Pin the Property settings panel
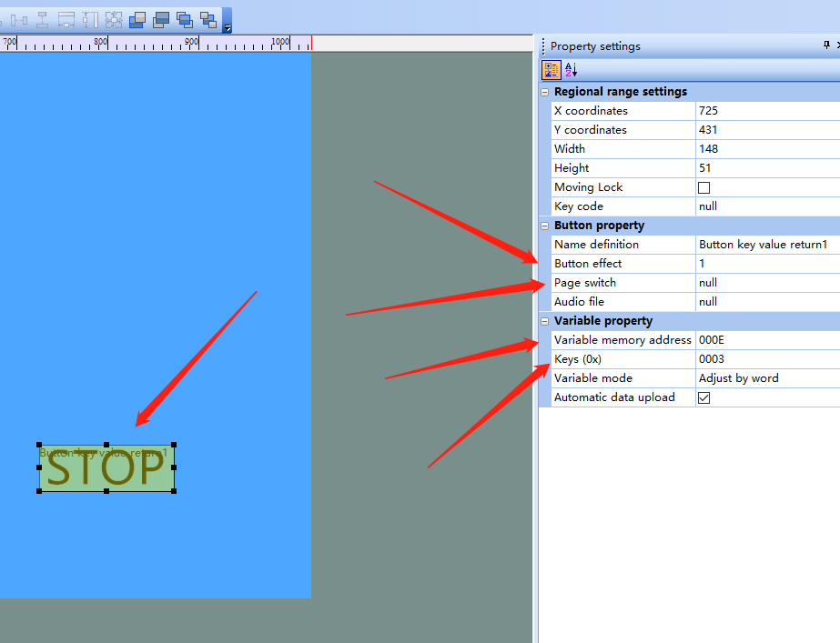This screenshot has height=643, width=840. (x=826, y=45)
